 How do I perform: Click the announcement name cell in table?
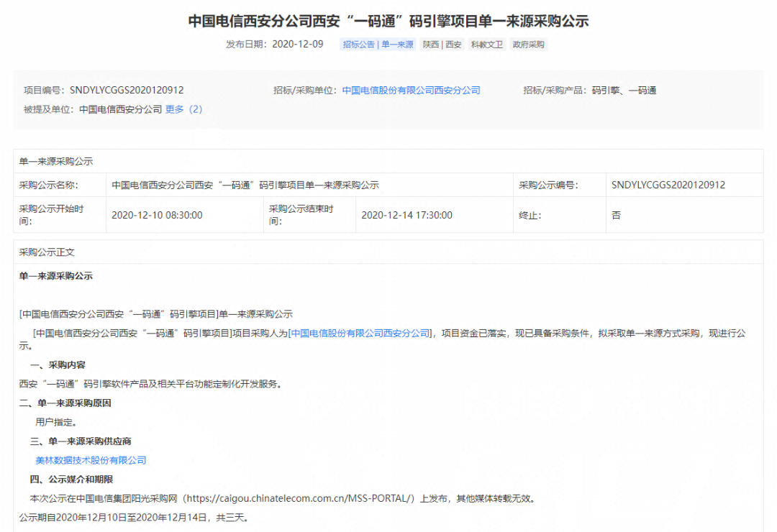(x=309, y=185)
